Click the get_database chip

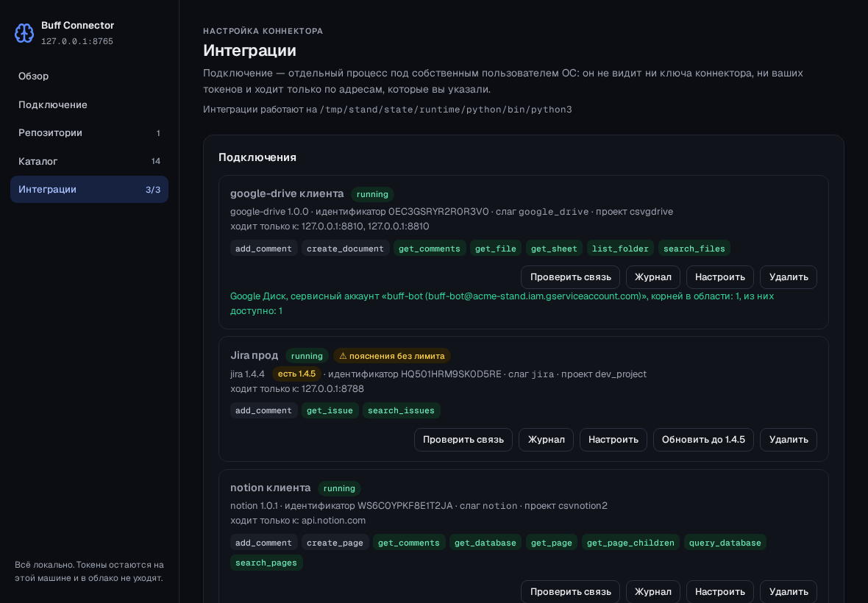click(x=485, y=543)
